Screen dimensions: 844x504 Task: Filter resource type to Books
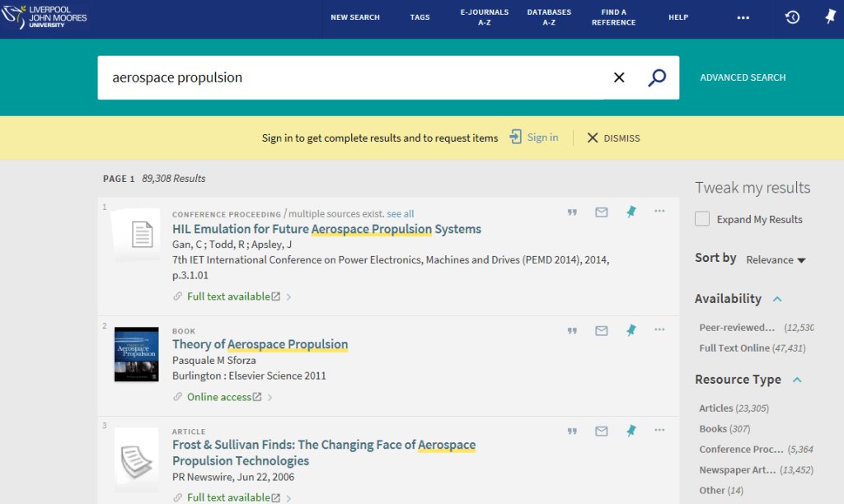coord(724,429)
